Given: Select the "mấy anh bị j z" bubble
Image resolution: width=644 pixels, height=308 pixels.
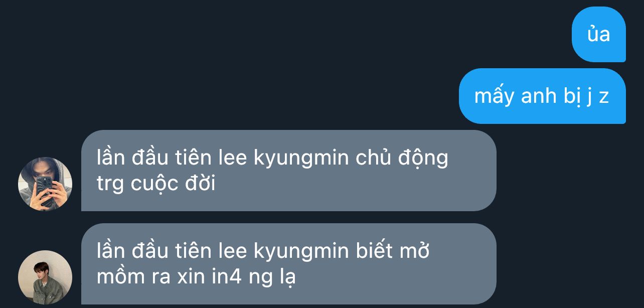Looking at the screenshot, I should (x=542, y=96).
